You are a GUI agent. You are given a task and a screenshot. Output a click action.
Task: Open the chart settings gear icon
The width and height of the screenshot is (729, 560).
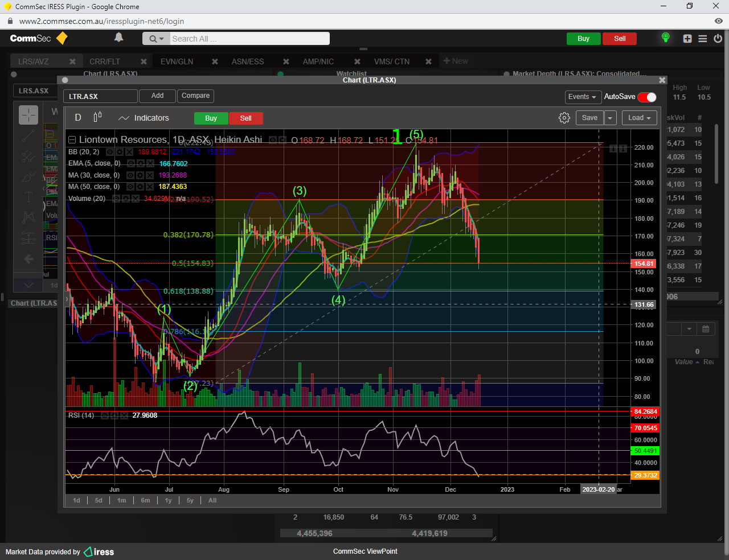[564, 118]
